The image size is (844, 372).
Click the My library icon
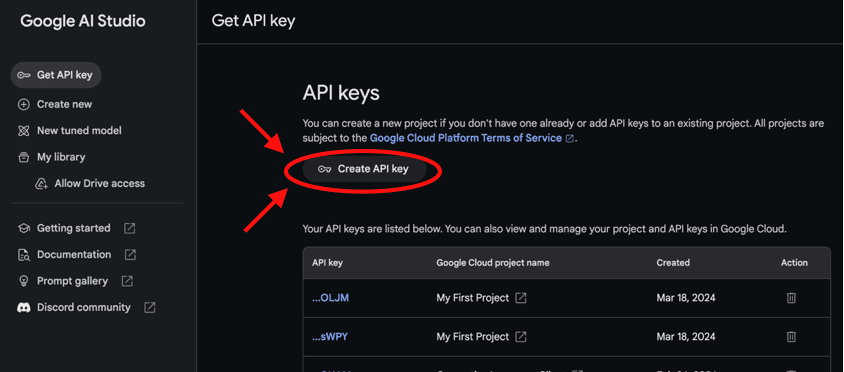coord(24,157)
